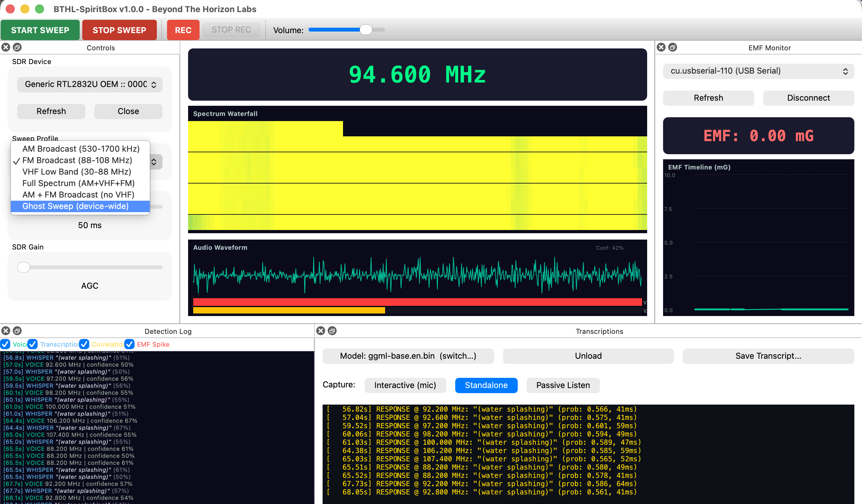Toggle the Correlation filter checkbox
The image size is (862, 504).
tap(84, 344)
